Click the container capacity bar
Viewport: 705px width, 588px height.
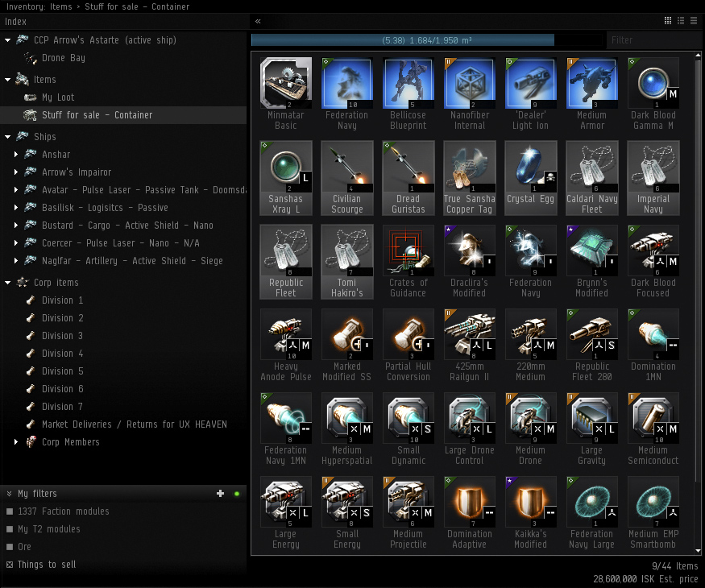point(427,40)
